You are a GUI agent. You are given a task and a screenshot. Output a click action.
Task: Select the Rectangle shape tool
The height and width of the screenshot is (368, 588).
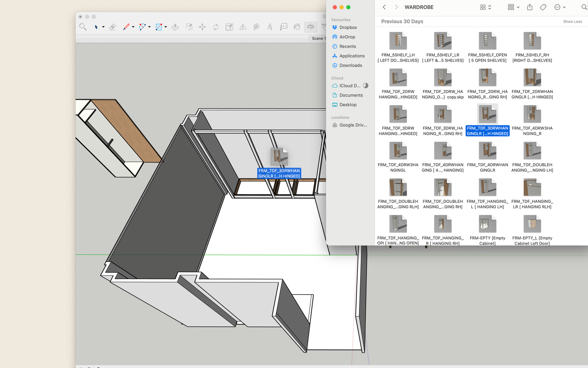click(159, 27)
